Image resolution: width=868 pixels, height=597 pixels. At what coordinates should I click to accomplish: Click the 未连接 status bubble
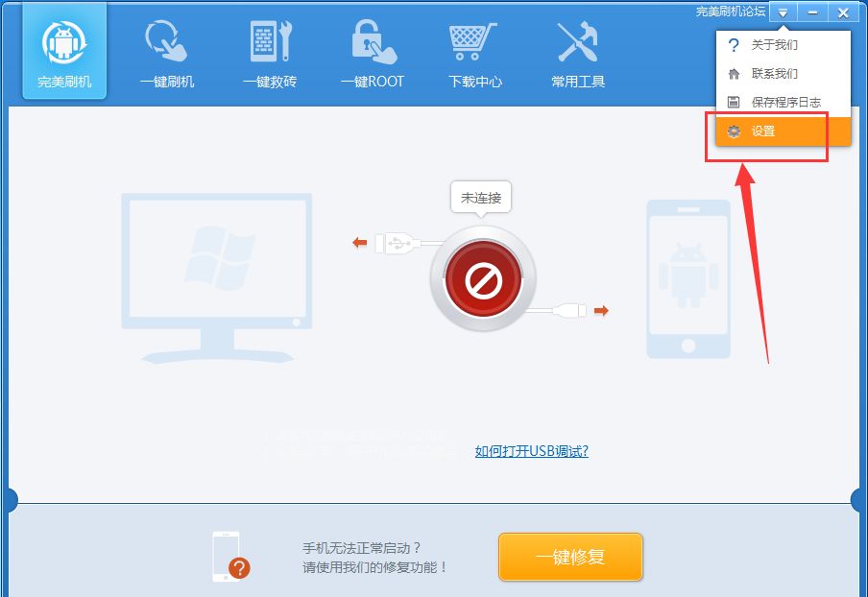point(481,198)
